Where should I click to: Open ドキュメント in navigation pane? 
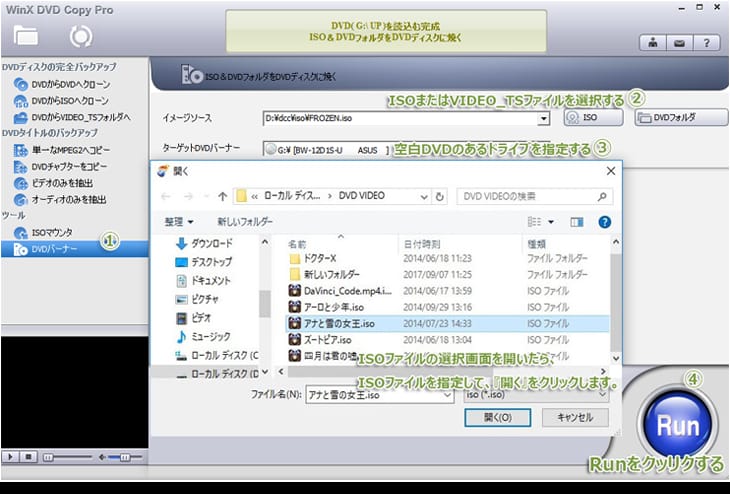(203, 281)
